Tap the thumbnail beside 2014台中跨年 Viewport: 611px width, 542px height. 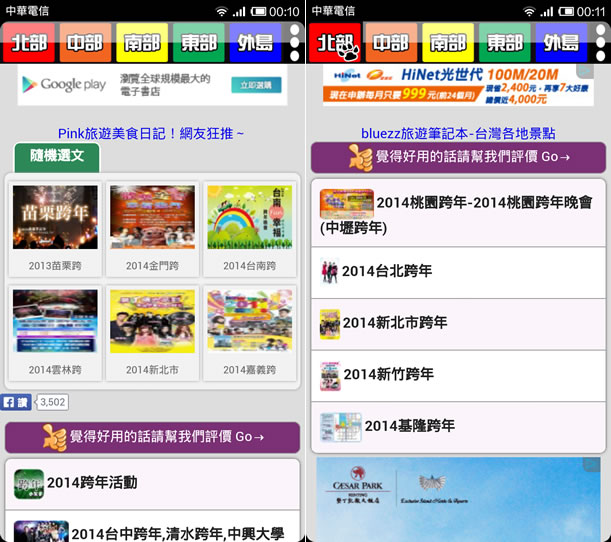point(41,531)
